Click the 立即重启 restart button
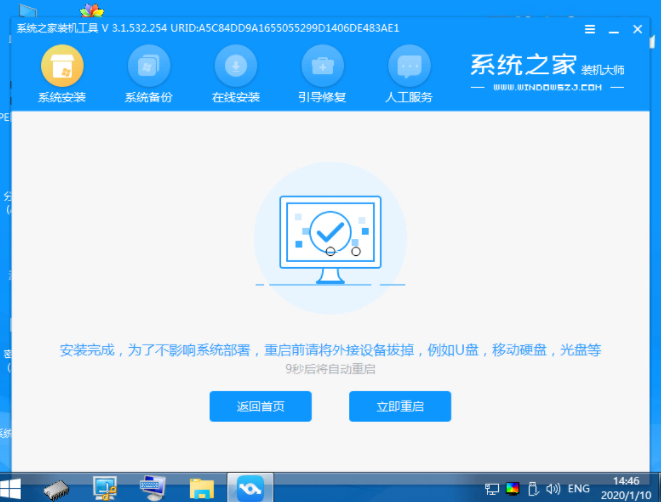Viewport: 661px width, 502px height. point(400,406)
